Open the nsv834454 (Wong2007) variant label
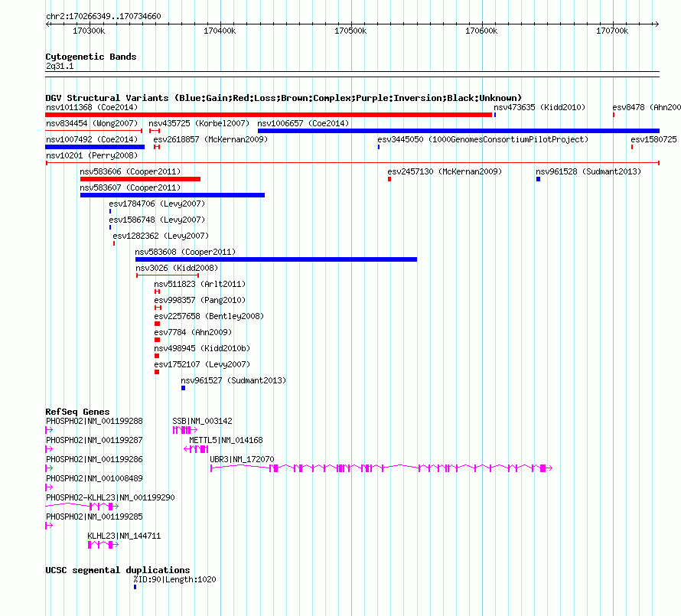The height and width of the screenshot is (616, 681). [x=92, y=123]
